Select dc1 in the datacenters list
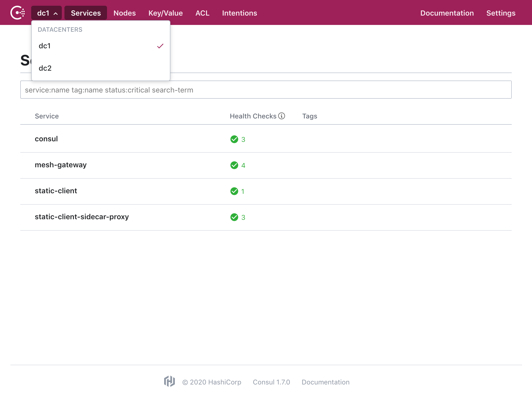 [x=45, y=46]
